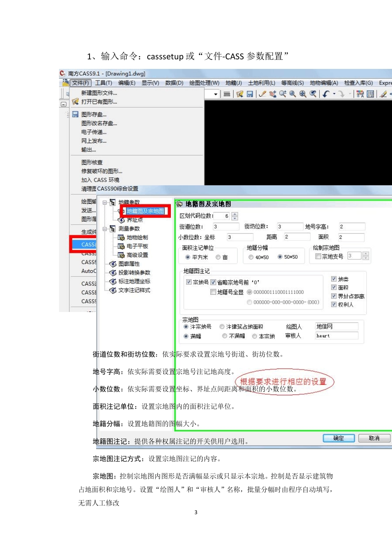Viewport: 392px width, 555px height.
Task: Select the 本宗地 radio option
Action: 255,336
